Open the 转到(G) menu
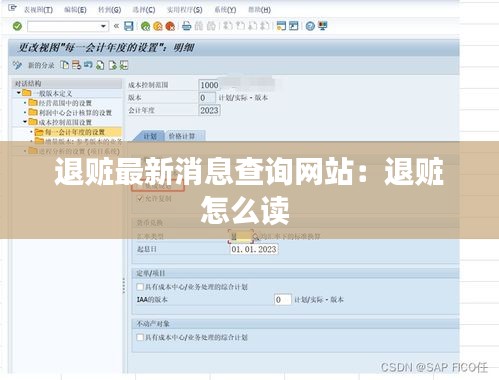Viewport: 499px width, 380px height. point(110,9)
